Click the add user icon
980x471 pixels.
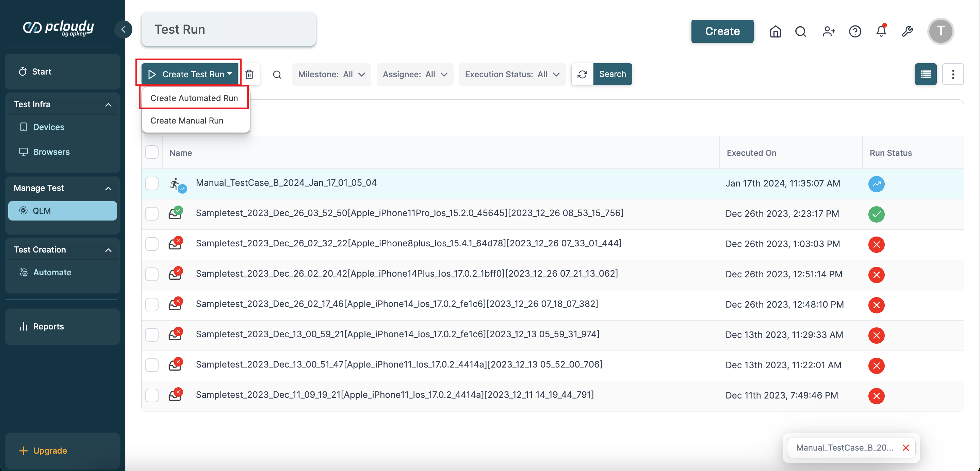tap(828, 31)
